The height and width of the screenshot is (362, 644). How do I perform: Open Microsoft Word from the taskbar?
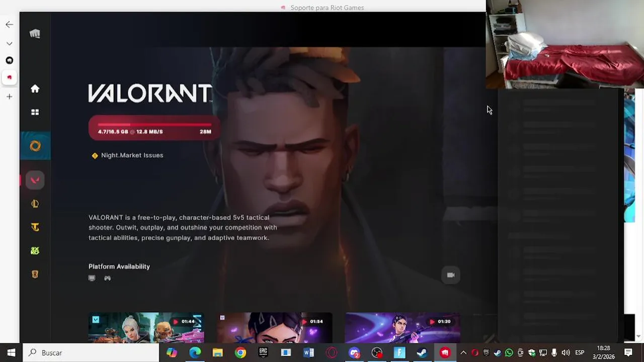pyautogui.click(x=309, y=353)
